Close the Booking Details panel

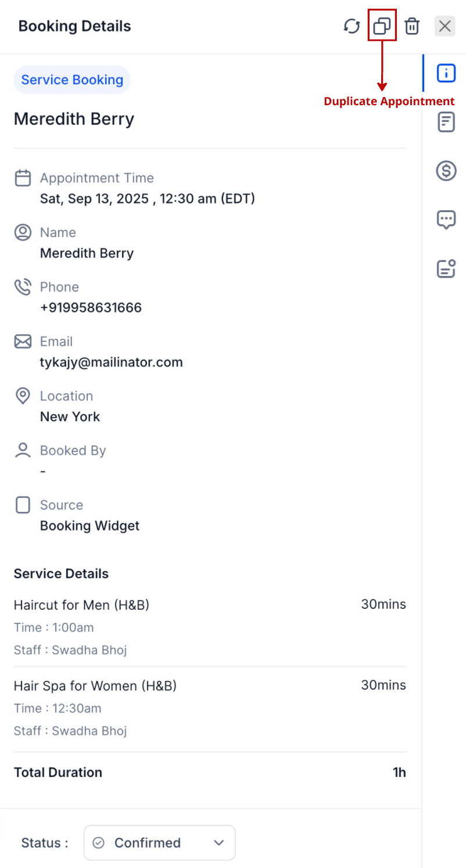(445, 26)
